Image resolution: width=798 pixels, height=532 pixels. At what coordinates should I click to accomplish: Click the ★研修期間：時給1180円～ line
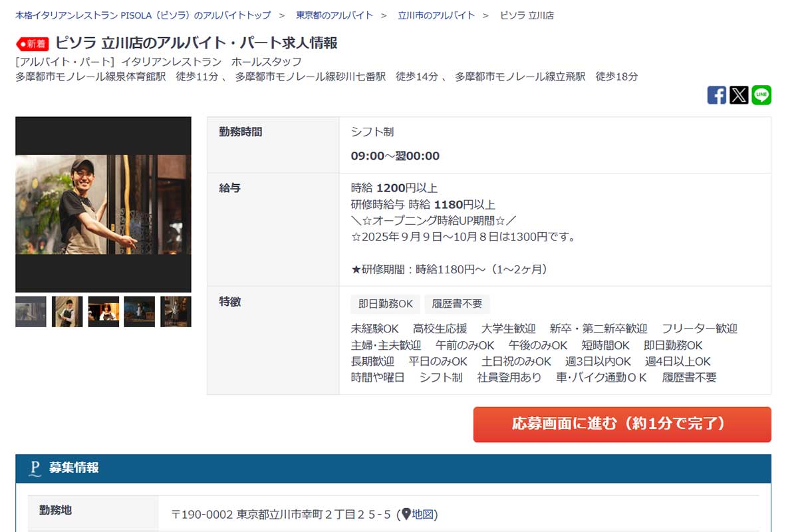pos(450,269)
